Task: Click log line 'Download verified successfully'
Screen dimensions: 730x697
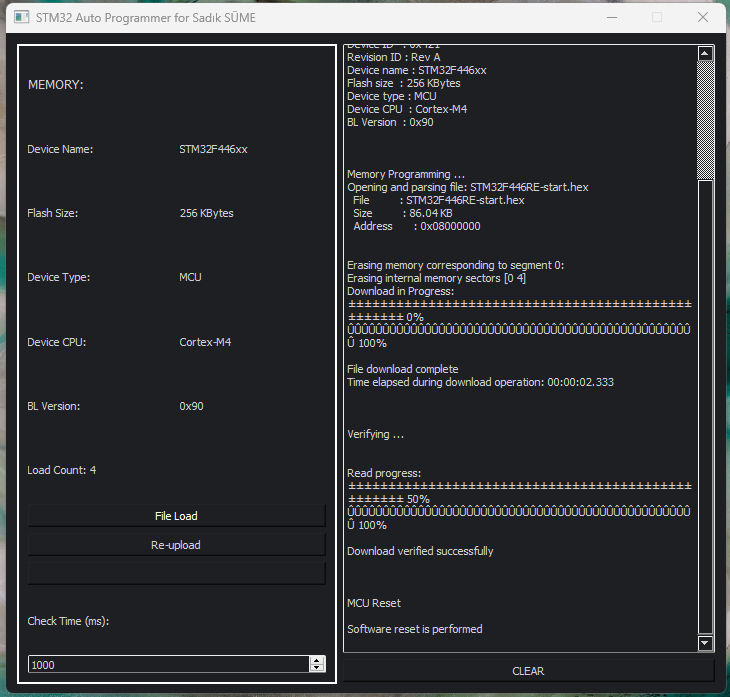Action: click(x=420, y=551)
